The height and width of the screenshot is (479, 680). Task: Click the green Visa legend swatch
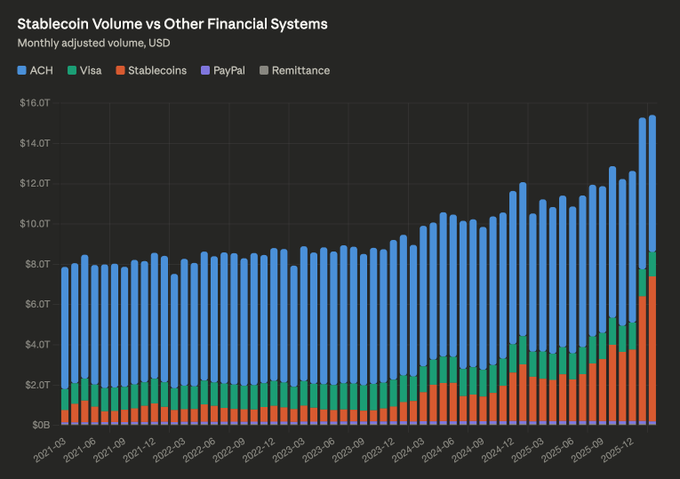tap(73, 71)
